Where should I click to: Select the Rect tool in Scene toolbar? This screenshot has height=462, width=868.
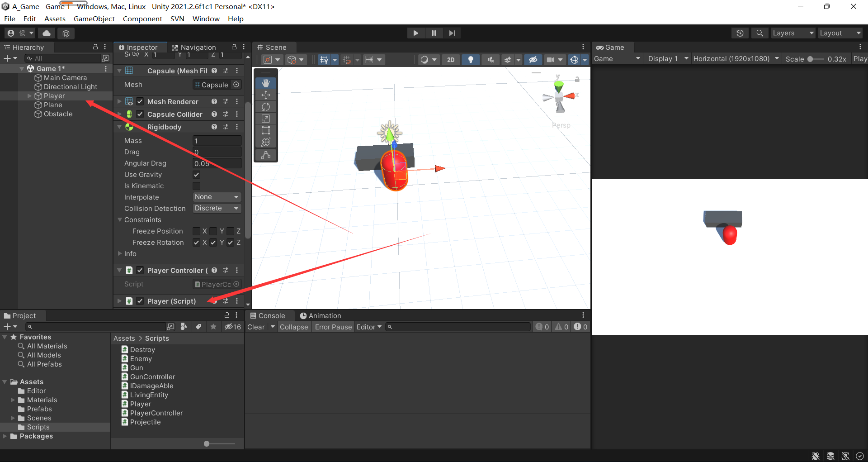(x=266, y=130)
